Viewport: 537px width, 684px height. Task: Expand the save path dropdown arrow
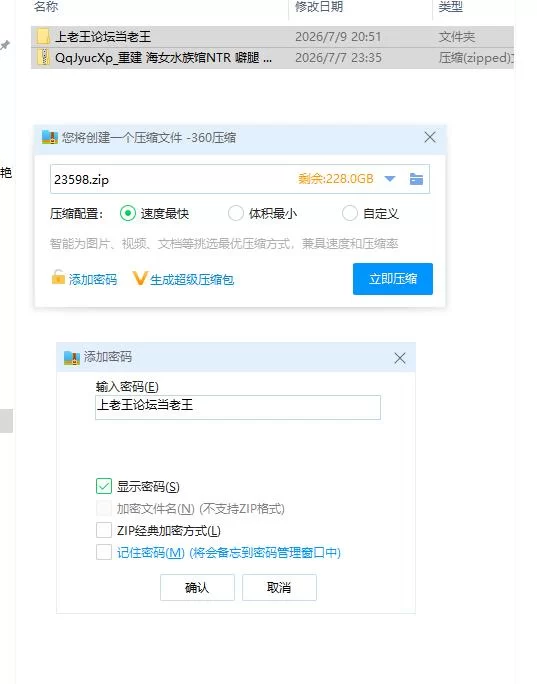pos(390,179)
